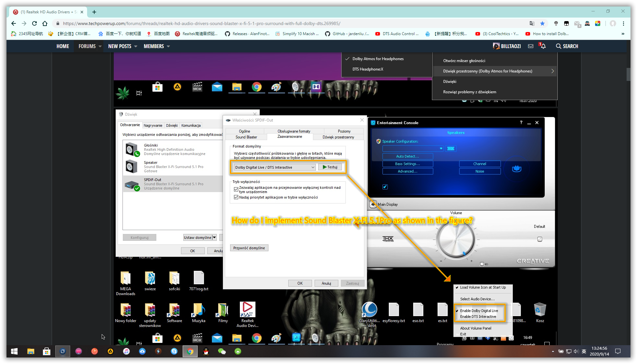
Task: Reload the page with the refresh icon
Action: click(x=34, y=23)
